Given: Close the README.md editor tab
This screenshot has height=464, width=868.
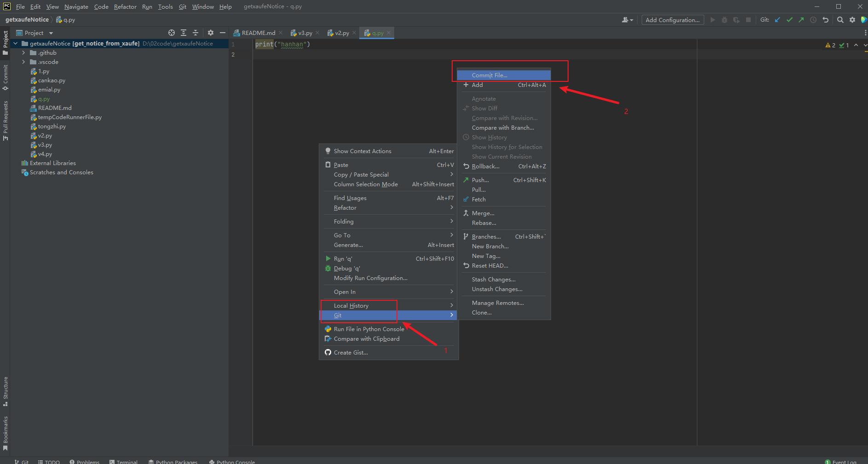Looking at the screenshot, I should 281,33.
